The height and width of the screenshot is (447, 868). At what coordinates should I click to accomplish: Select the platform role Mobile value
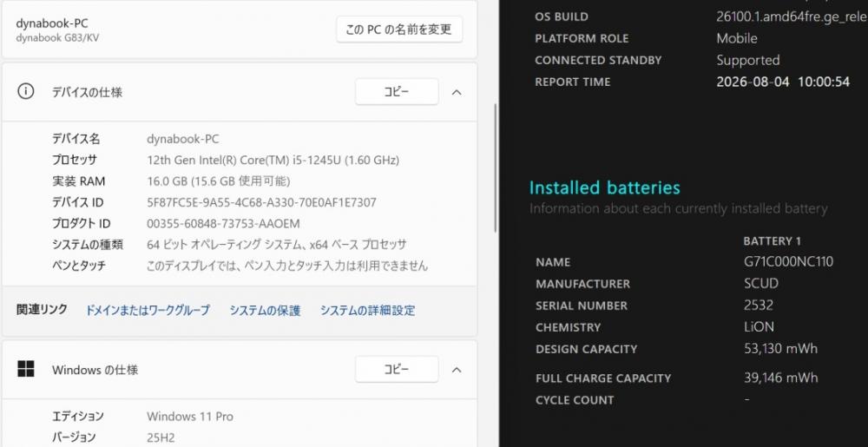tap(737, 38)
